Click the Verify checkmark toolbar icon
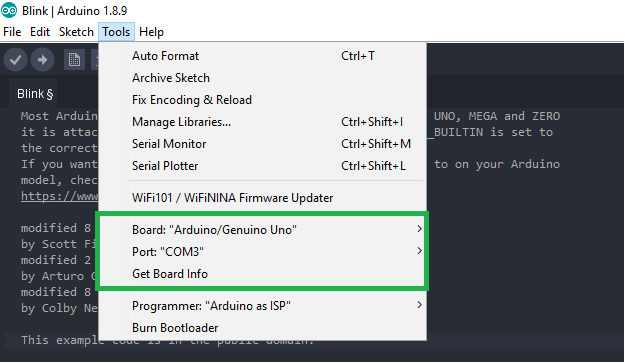The width and height of the screenshot is (625, 363). [x=16, y=60]
